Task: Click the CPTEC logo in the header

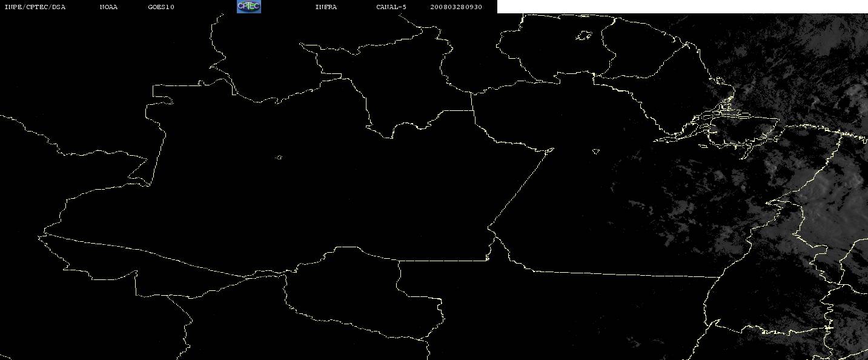Action: click(248, 7)
